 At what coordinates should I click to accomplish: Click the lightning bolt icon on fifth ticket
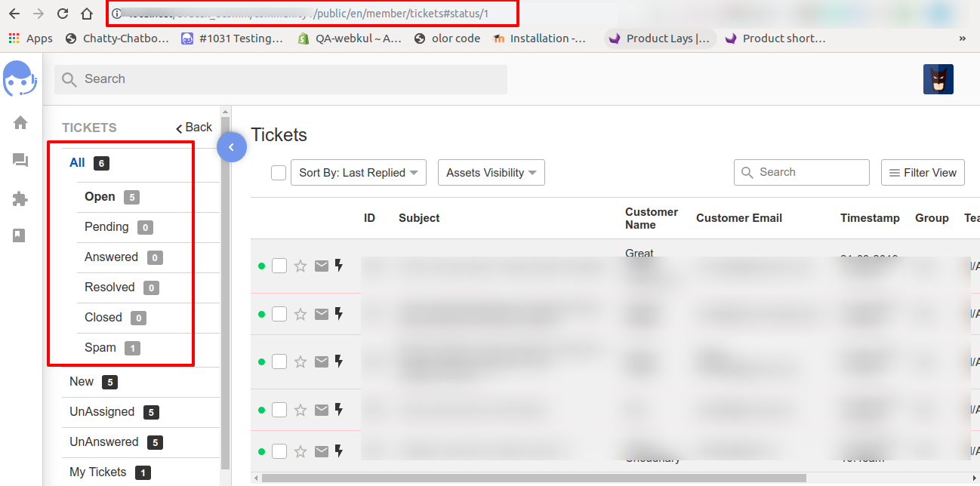(339, 451)
